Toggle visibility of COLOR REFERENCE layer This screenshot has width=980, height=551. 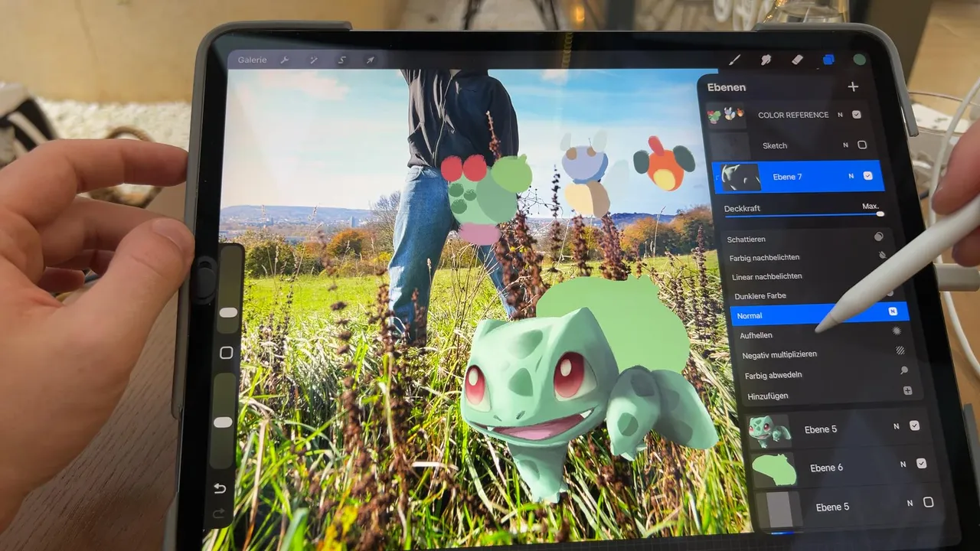pyautogui.click(x=857, y=115)
